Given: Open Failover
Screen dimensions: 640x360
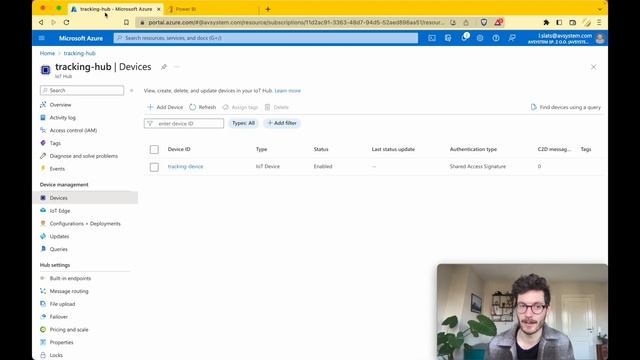Looking at the screenshot, I should [59, 317].
